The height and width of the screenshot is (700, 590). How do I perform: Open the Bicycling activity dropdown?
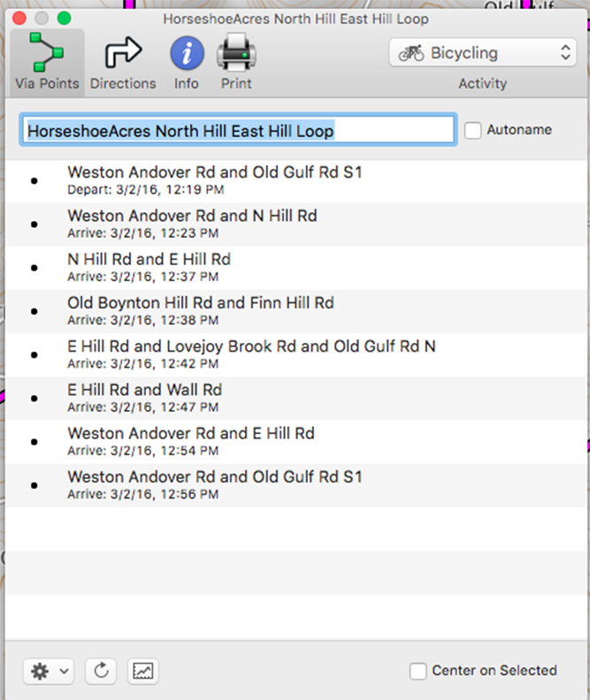click(482, 53)
